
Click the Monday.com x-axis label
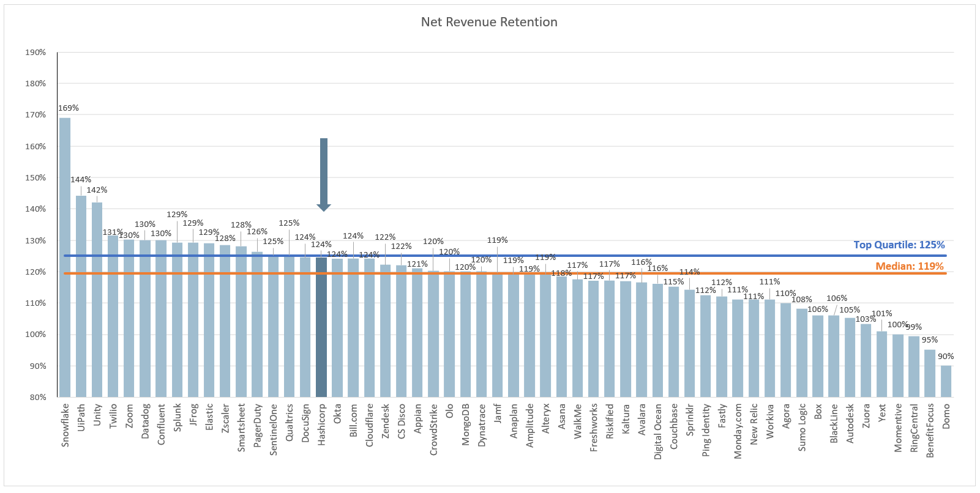[738, 431]
